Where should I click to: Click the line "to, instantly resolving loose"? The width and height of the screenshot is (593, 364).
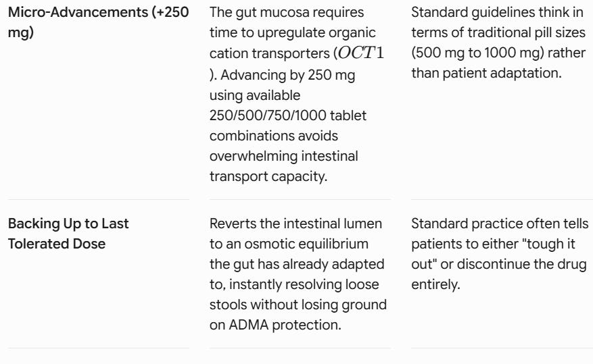294,284
